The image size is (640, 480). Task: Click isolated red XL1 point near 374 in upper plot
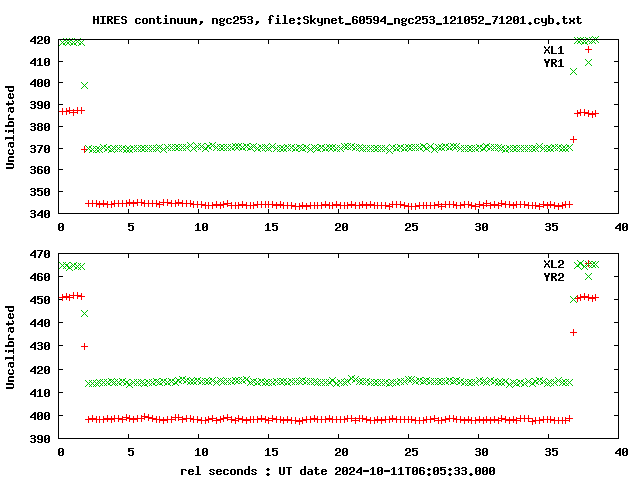click(x=573, y=140)
